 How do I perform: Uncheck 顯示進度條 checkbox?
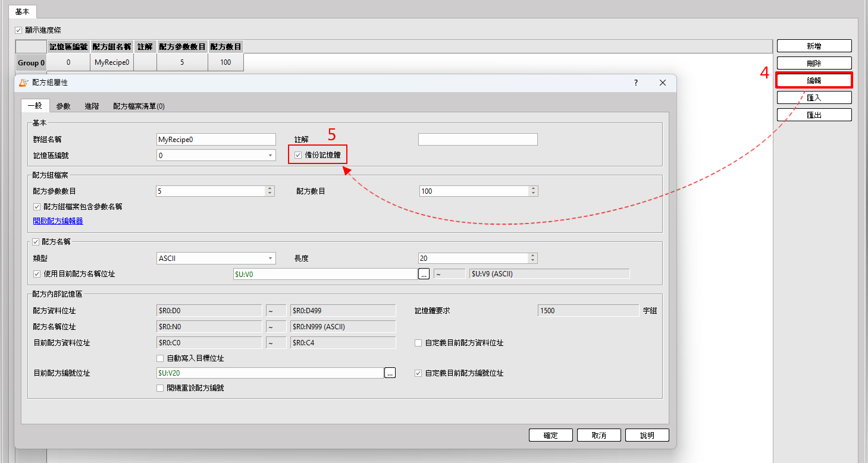[18, 30]
